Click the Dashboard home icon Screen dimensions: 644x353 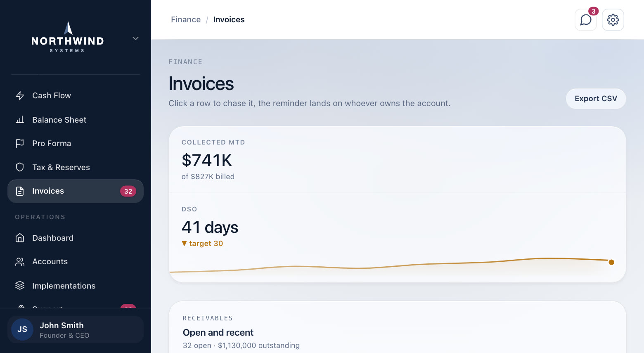tap(20, 238)
